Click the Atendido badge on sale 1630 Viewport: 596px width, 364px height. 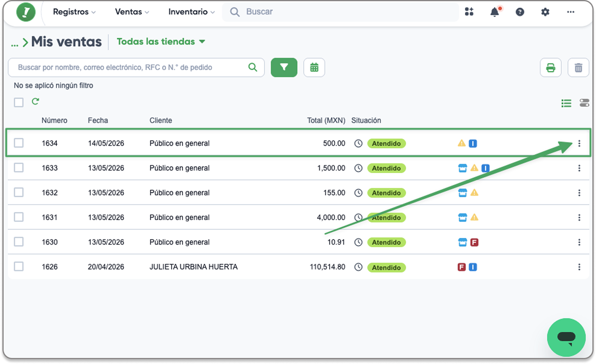(386, 242)
